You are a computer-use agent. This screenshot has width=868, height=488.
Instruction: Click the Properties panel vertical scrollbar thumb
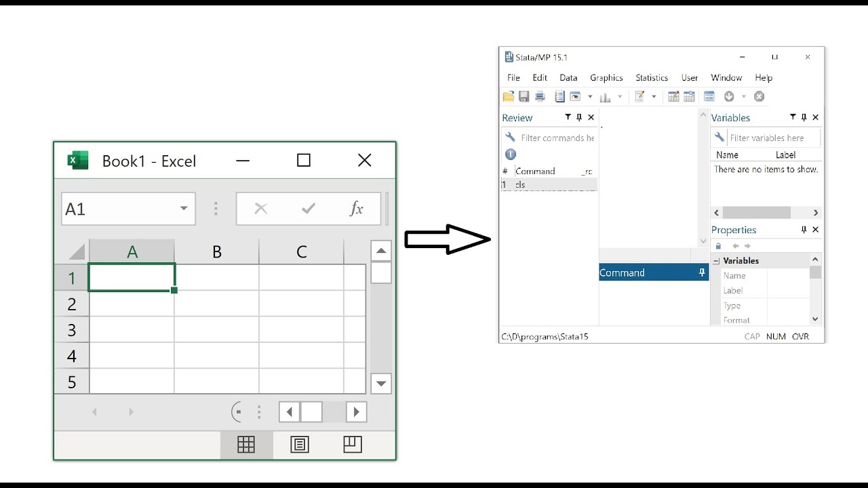[815, 272]
